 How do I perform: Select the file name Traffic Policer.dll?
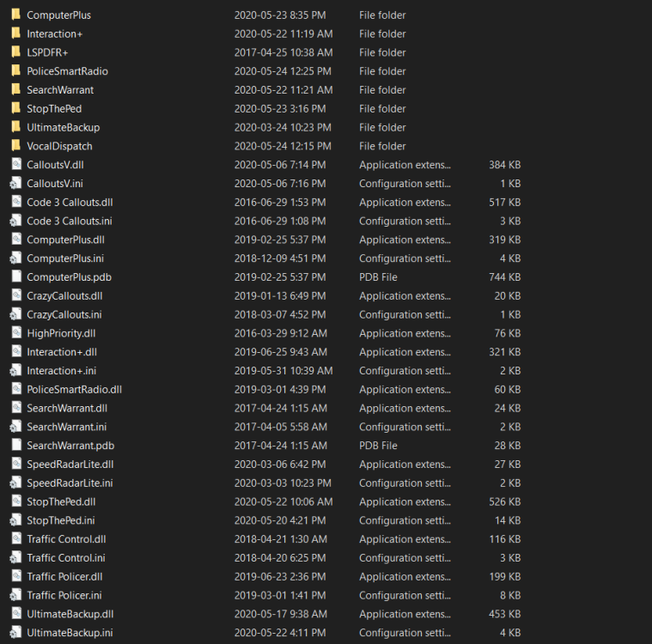pyautogui.click(x=64, y=577)
